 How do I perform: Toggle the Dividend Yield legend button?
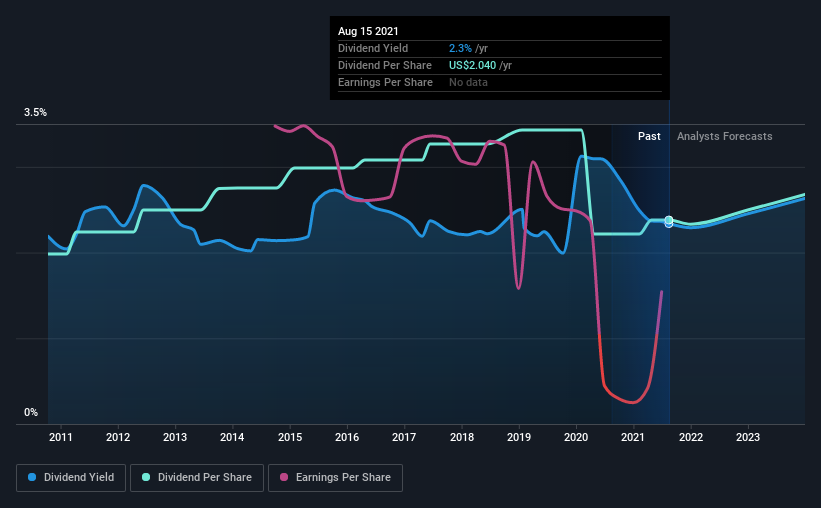(71, 478)
